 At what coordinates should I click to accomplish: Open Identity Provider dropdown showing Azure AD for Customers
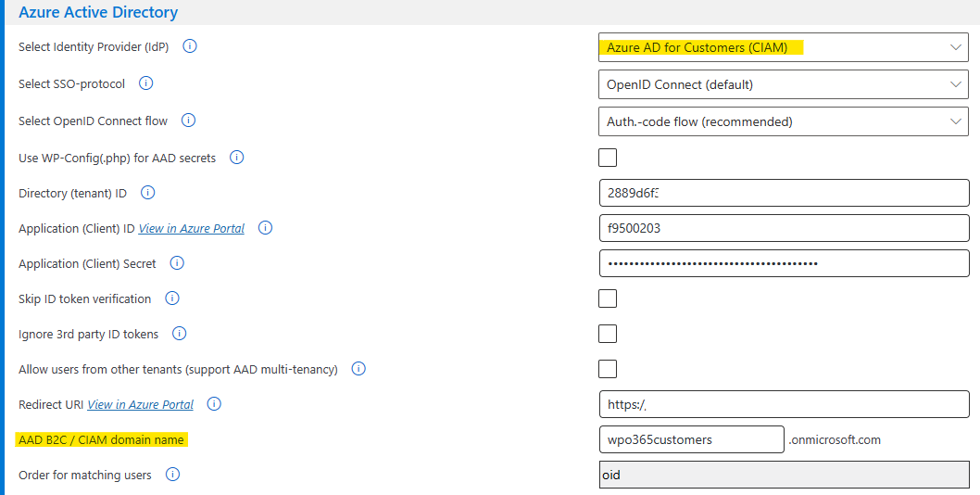coord(784,47)
